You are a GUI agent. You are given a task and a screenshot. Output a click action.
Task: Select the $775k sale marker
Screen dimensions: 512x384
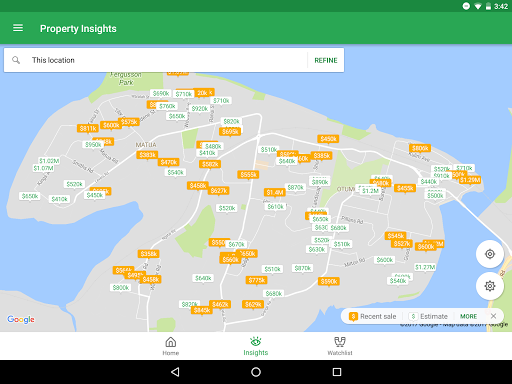coord(256,281)
